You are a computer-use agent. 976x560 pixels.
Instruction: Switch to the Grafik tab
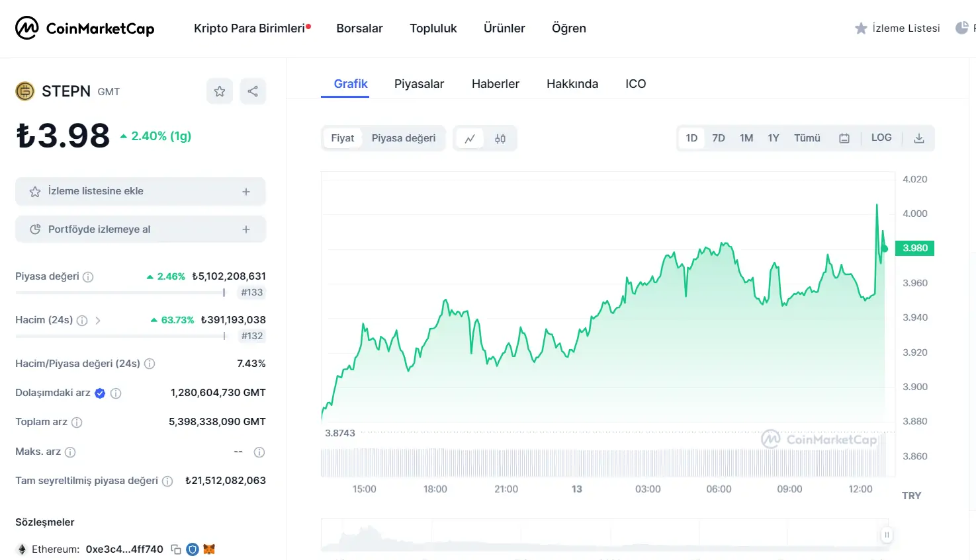pyautogui.click(x=351, y=84)
